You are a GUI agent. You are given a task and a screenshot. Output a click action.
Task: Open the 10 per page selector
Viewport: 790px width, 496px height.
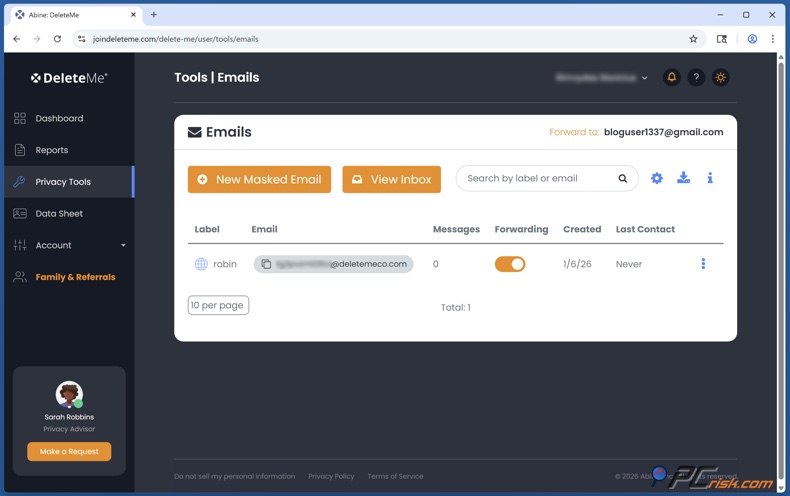coord(218,305)
